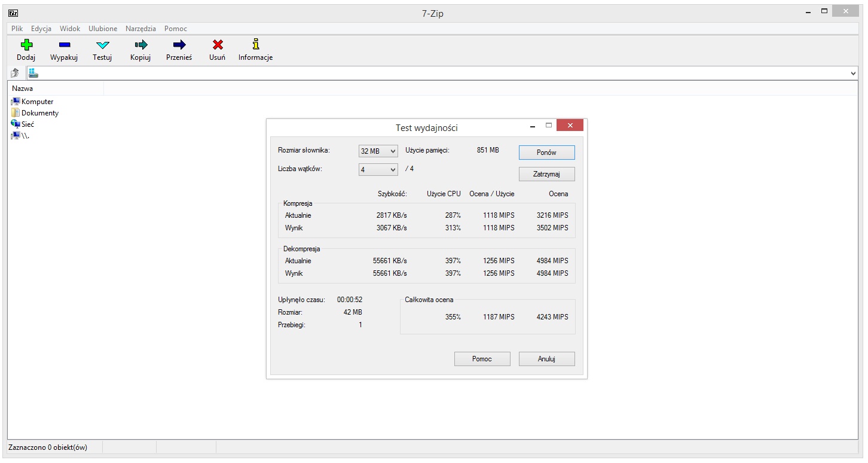Open the Liczba wątków dropdown
Viewport: 868px width, 463px height.
pyautogui.click(x=378, y=170)
